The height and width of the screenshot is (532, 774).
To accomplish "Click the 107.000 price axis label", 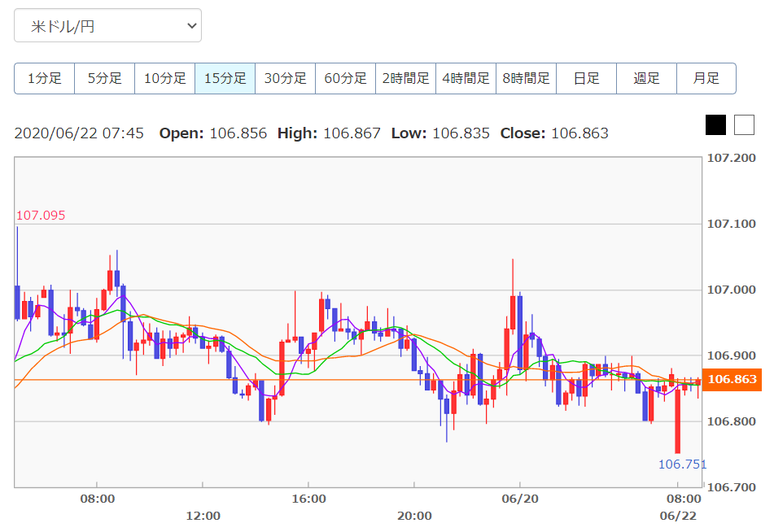I will tap(732, 290).
